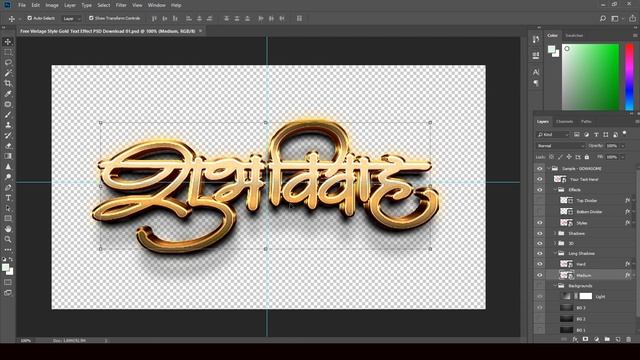Select the Eraser tool
Image resolution: width=640 pixels, height=360 pixels.
[x=8, y=146]
